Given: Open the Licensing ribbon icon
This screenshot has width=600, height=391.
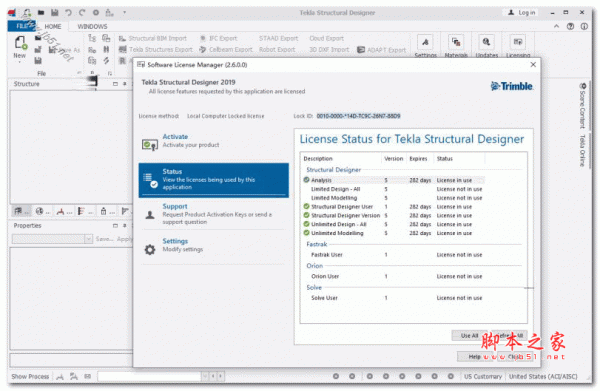Looking at the screenshot, I should coord(518,42).
